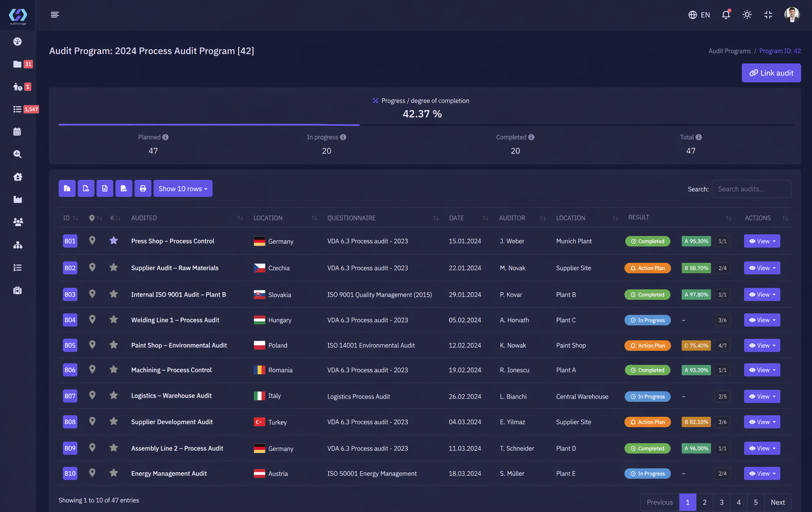
Task: Open the users group icon in sidebar
Action: click(17, 222)
